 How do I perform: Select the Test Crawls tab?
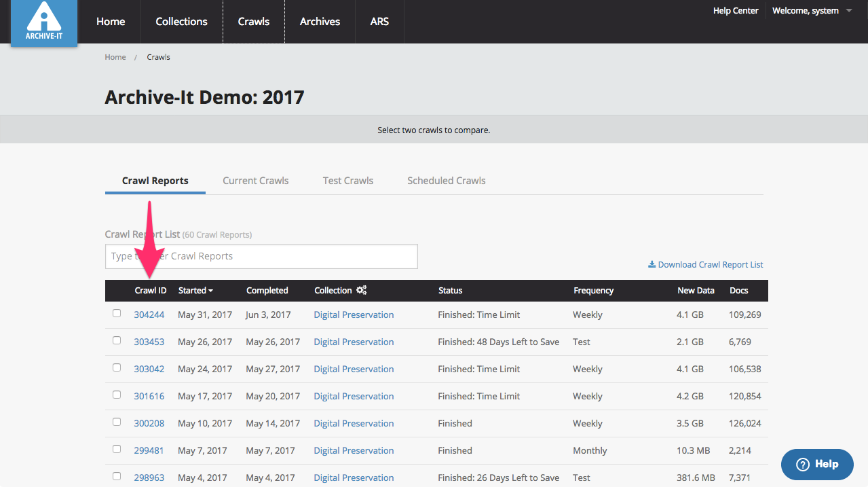point(348,181)
